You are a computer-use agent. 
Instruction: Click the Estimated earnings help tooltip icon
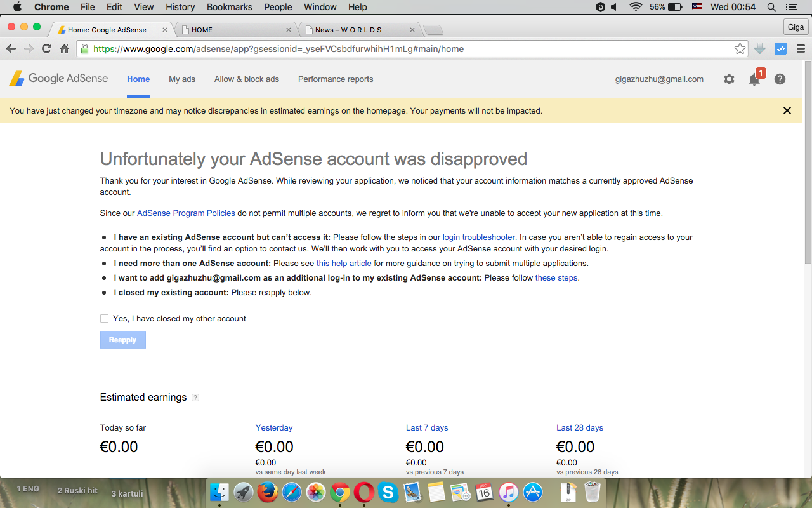pyautogui.click(x=195, y=398)
